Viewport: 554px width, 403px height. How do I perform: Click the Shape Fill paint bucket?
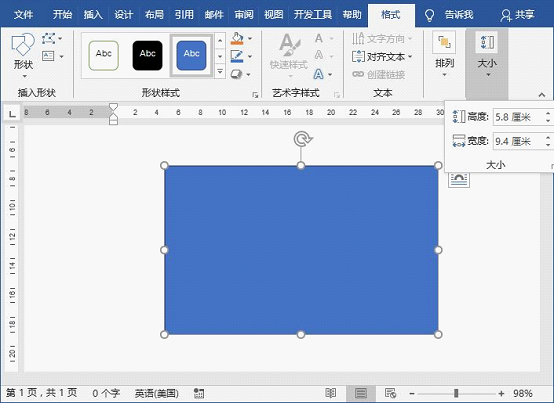(237, 38)
